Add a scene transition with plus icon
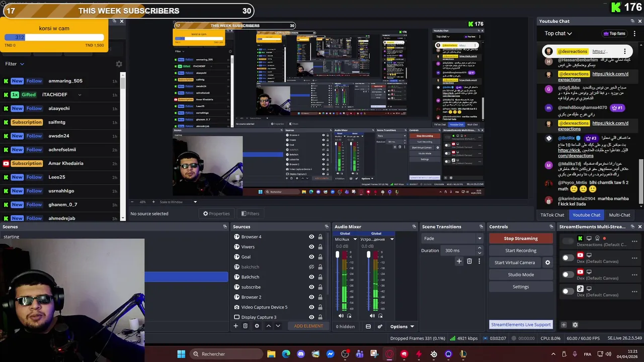 (459, 261)
